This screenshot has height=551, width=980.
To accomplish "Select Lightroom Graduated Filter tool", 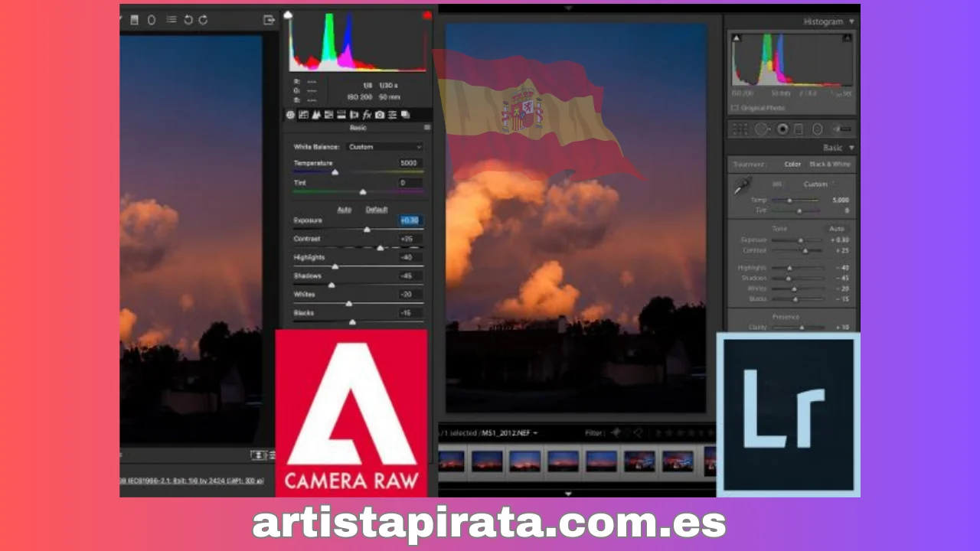I will pos(799,129).
